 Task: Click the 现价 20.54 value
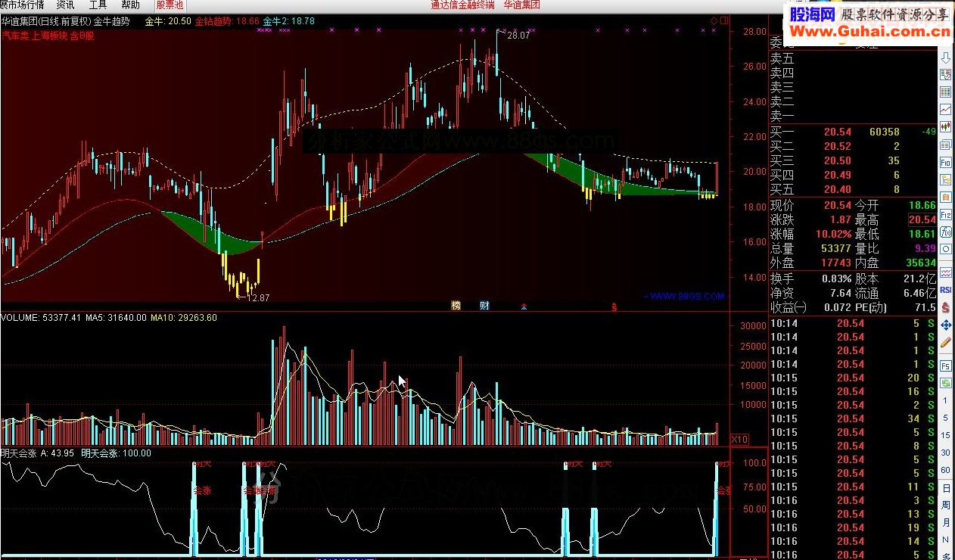click(838, 206)
